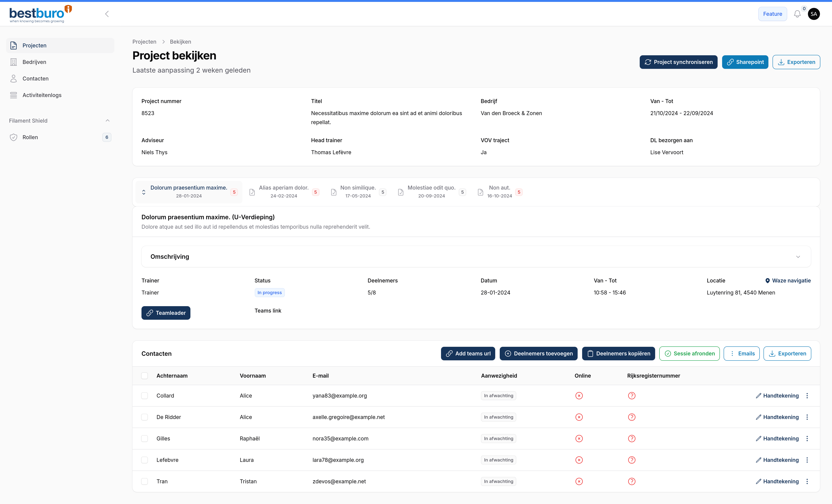Screen dimensions: 832x504
Task: Switch to Alias aperiam dolor session tab
Action: tap(284, 192)
